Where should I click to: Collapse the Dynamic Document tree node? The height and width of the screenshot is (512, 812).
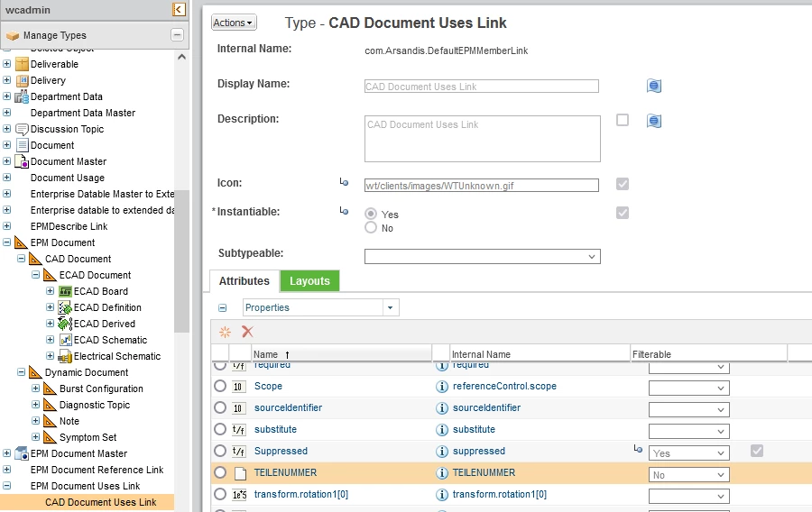pyautogui.click(x=22, y=372)
